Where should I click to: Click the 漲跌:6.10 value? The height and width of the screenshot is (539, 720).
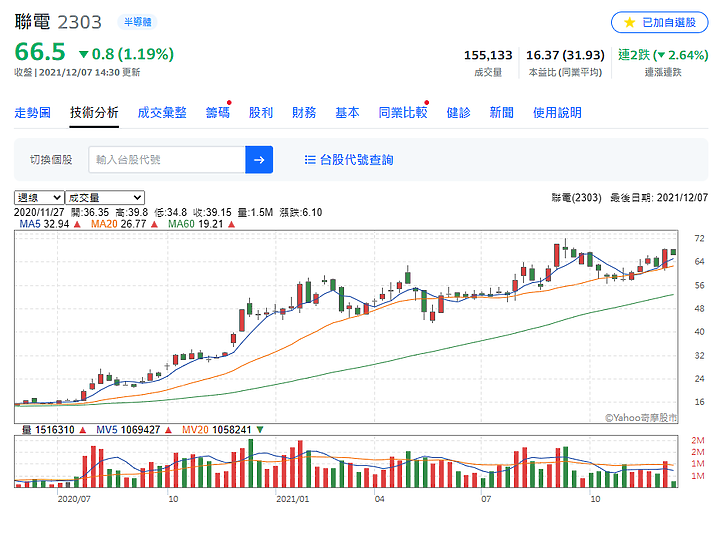coord(301,213)
